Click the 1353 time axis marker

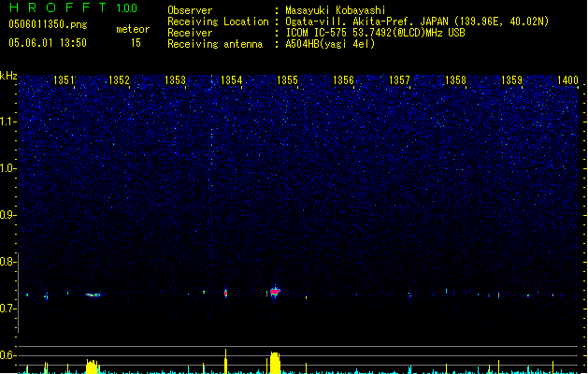pyautogui.click(x=175, y=79)
